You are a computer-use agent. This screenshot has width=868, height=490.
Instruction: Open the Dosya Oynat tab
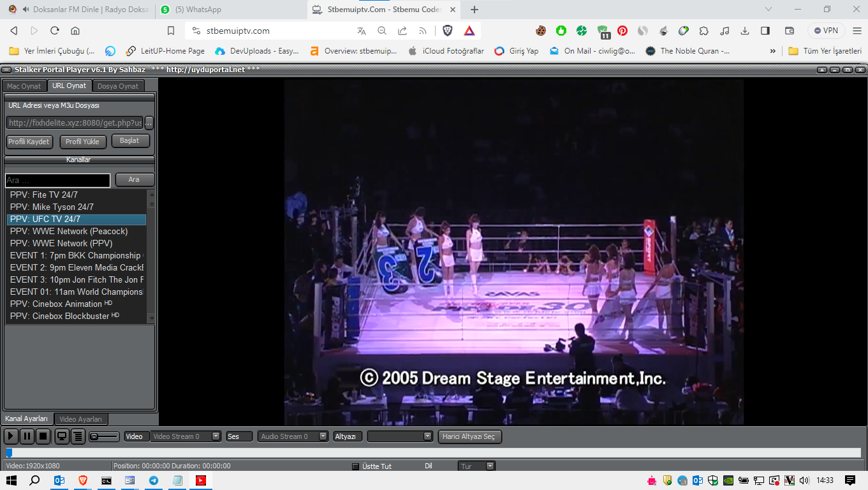pos(118,86)
